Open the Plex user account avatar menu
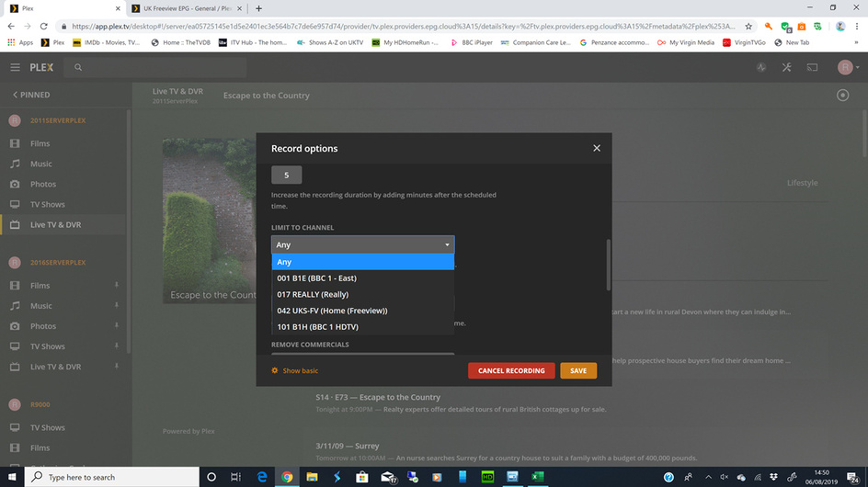This screenshot has height=487, width=868. [x=848, y=67]
